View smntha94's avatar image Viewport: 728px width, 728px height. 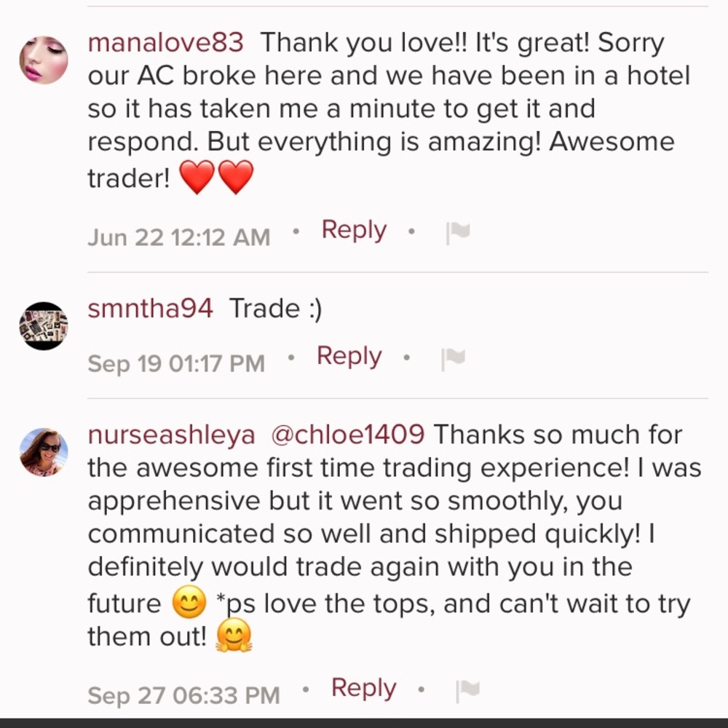44,326
